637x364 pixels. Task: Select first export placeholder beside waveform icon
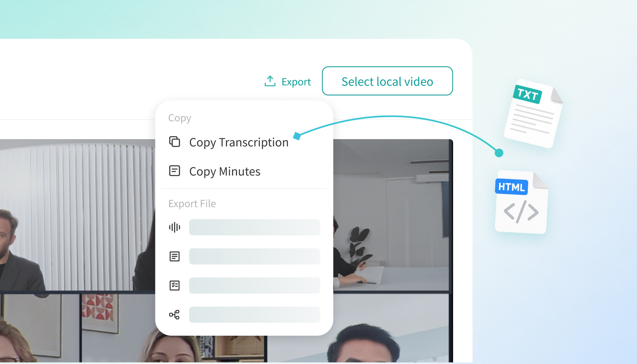pyautogui.click(x=255, y=227)
